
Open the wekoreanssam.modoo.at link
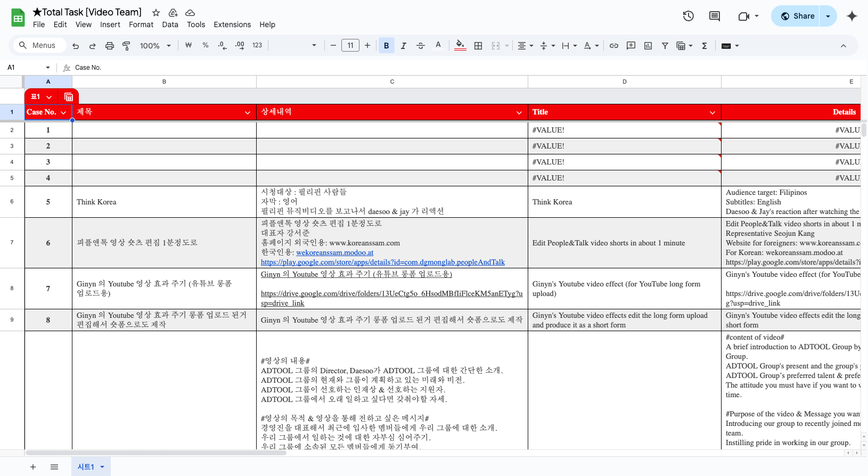pyautogui.click(x=334, y=252)
